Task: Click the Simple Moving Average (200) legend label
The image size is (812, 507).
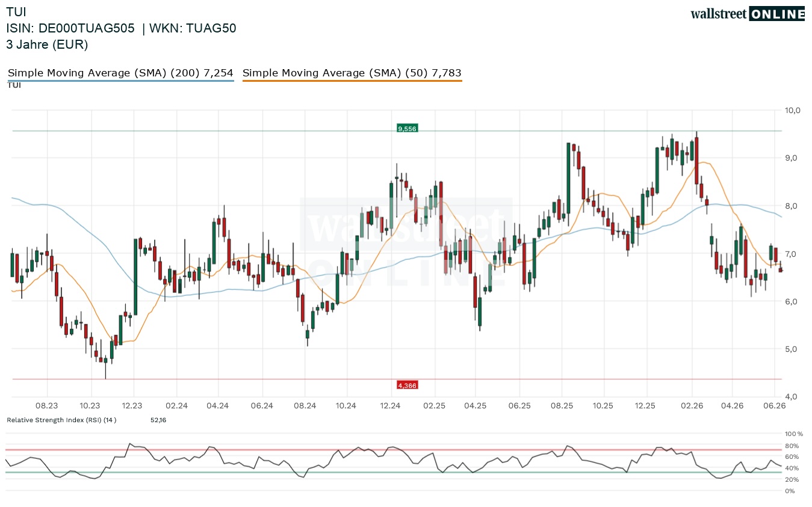Action: (x=120, y=73)
